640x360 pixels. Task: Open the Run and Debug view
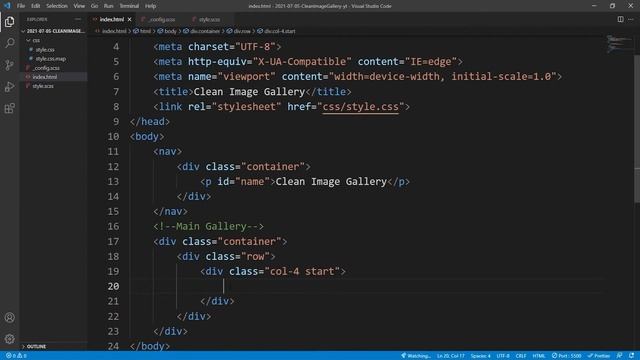(x=9, y=87)
